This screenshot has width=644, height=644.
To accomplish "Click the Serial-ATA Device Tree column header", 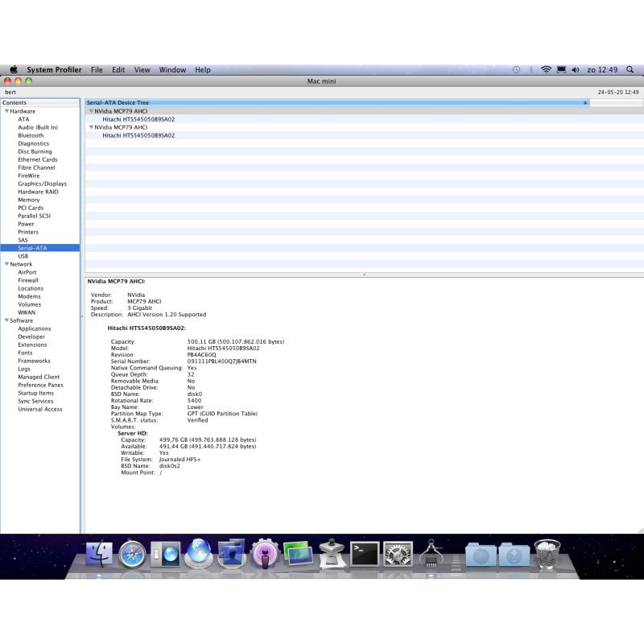I will 337,103.
